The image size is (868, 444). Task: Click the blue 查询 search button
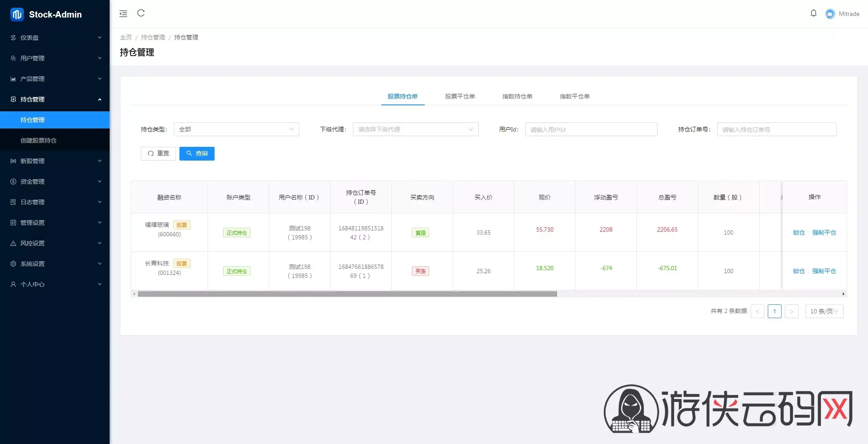coord(197,153)
